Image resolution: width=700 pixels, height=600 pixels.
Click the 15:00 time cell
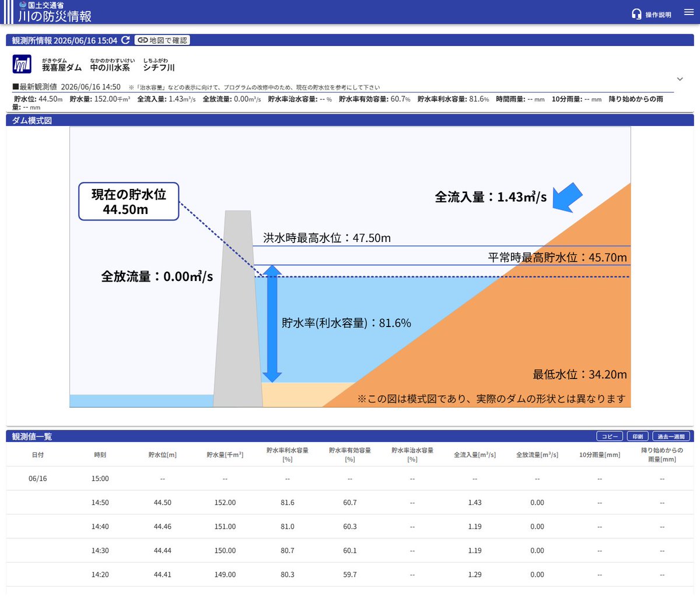point(100,479)
